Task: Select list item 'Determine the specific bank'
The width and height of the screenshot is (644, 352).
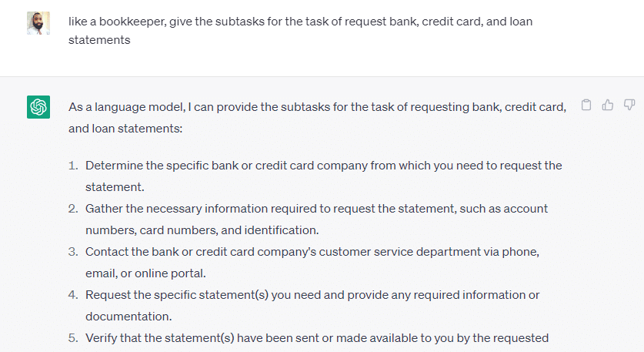Action: [x=324, y=176]
